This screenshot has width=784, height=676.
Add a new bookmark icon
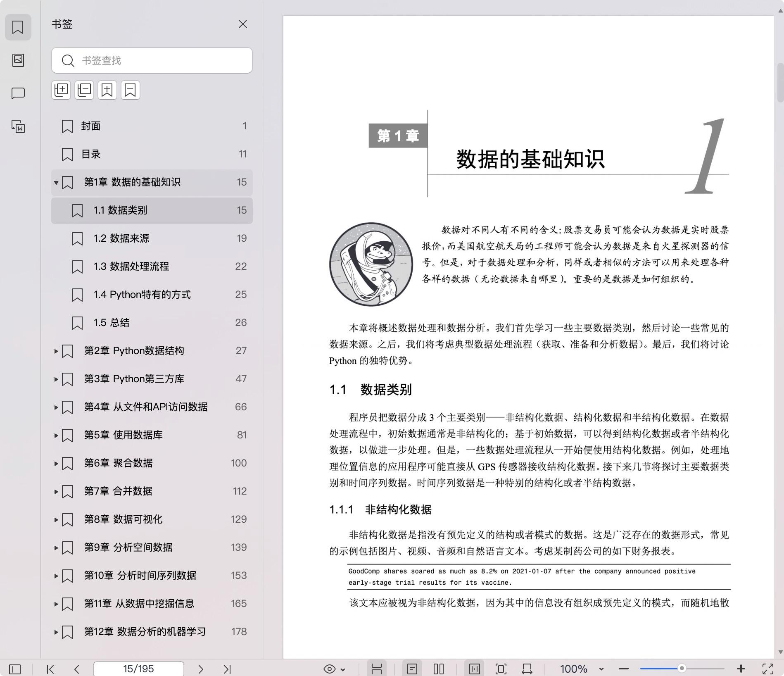coord(107,90)
